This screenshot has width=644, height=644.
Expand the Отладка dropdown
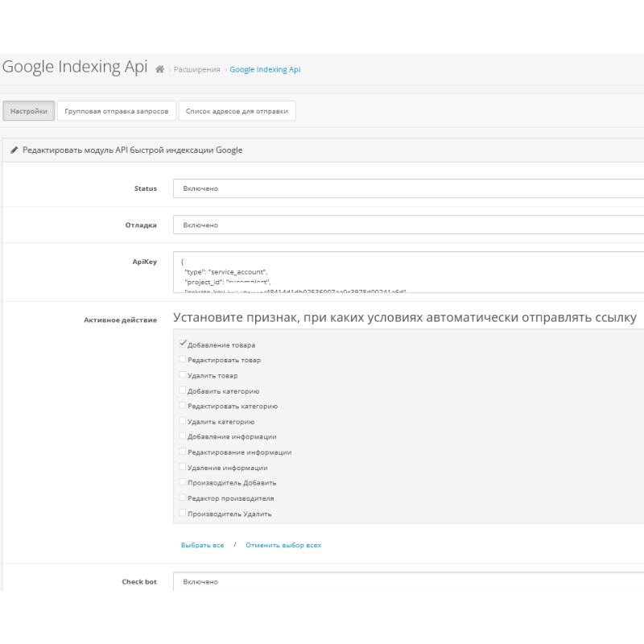click(x=408, y=225)
